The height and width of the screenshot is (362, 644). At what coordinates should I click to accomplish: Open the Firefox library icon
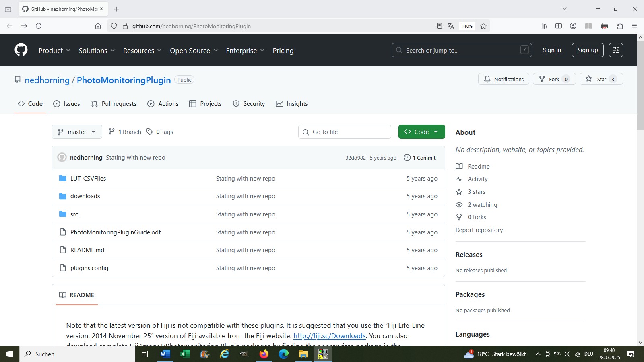544,26
